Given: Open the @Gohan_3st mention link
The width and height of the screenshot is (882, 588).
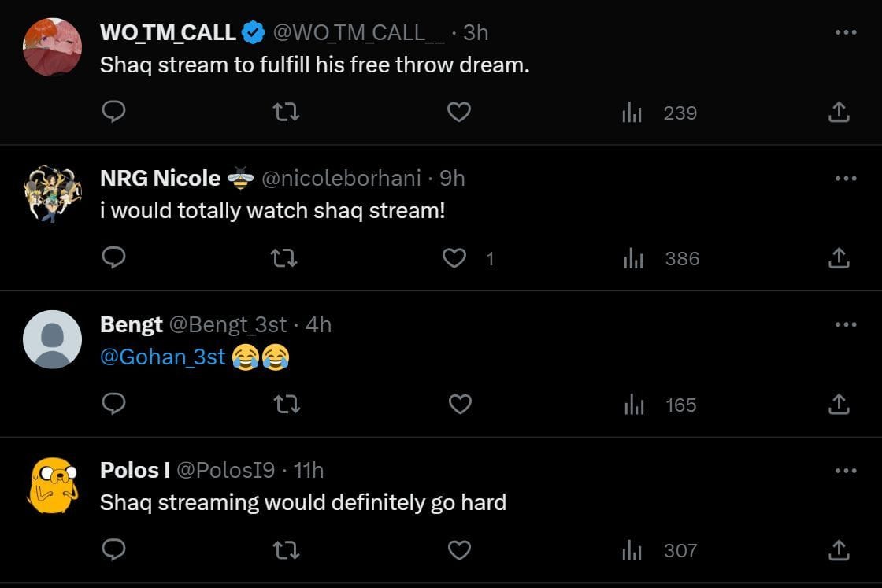Looking at the screenshot, I should tap(163, 357).
